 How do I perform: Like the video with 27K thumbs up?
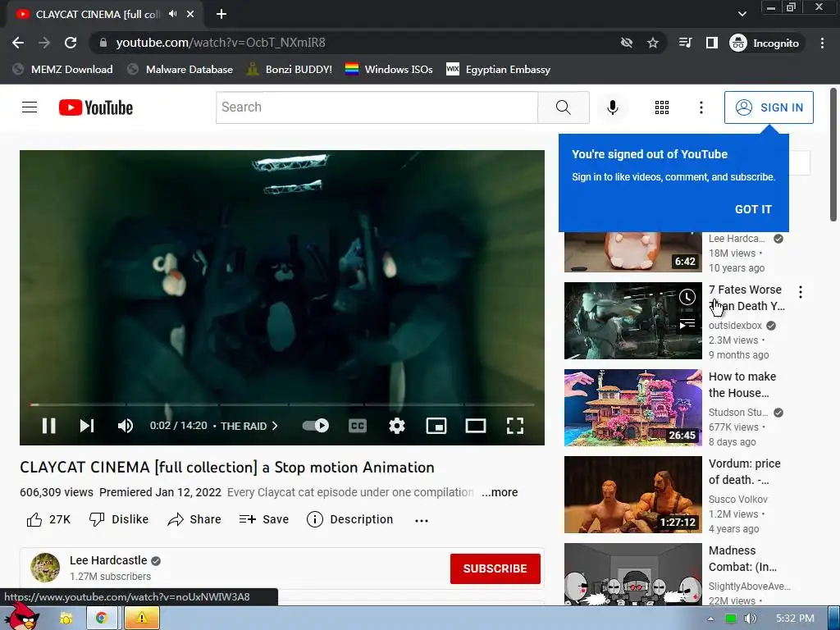click(48, 519)
